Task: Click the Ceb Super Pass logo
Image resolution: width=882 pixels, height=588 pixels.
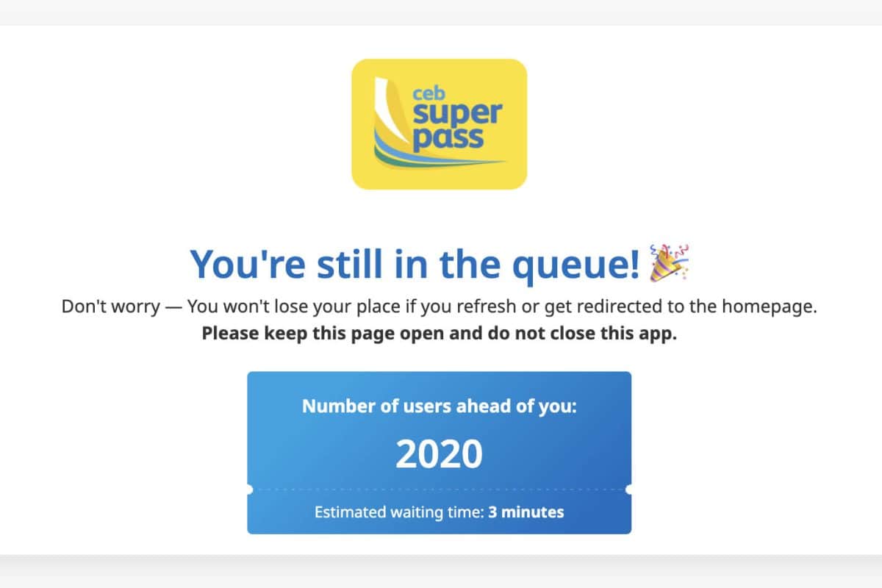Action: point(439,123)
